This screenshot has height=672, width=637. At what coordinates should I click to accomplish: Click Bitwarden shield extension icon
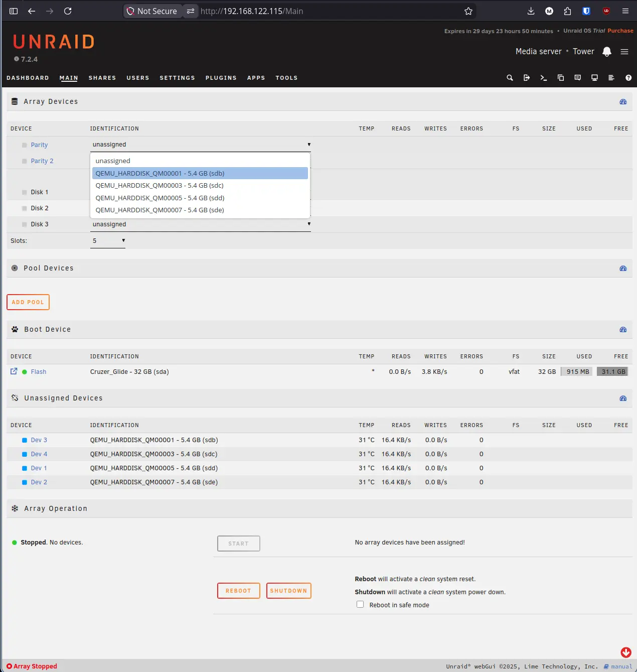coord(586,11)
